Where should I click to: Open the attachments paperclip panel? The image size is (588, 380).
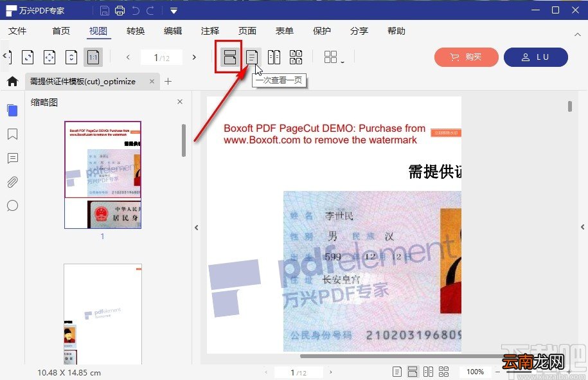pos(12,182)
